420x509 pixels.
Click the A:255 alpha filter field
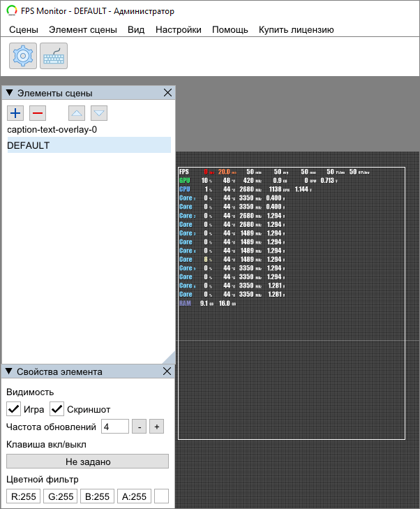tap(134, 496)
